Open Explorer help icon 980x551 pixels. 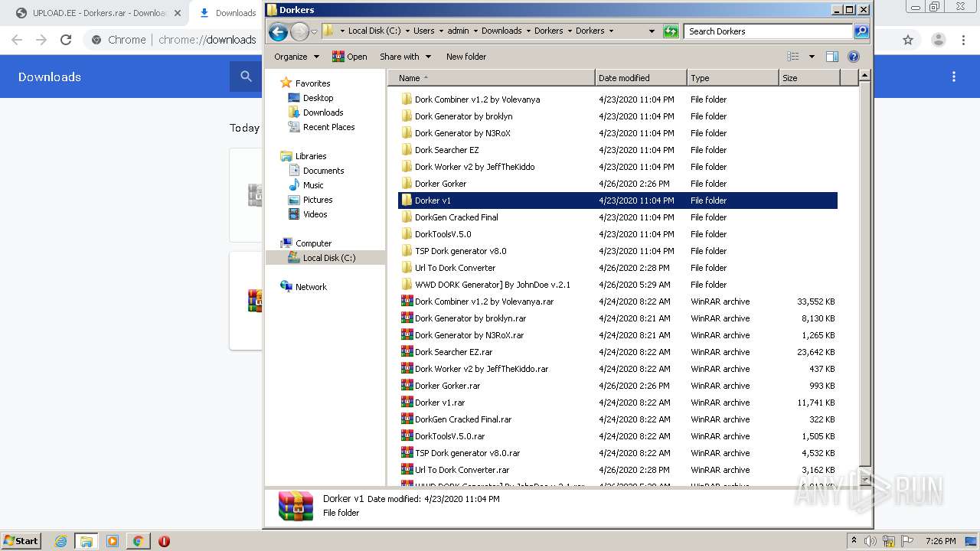854,57
